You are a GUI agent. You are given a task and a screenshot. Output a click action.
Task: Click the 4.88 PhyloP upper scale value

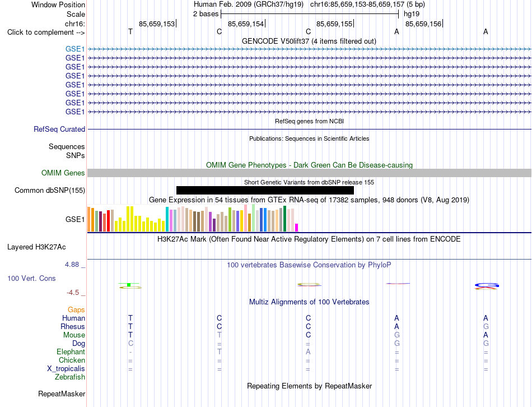coord(72,264)
